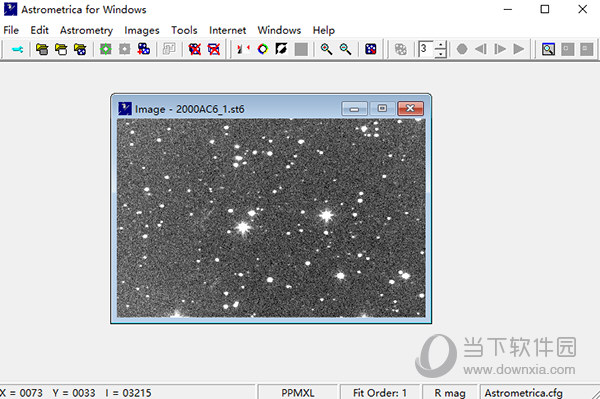Click the R mag status entry
This screenshot has width=600, height=399.
click(450, 392)
